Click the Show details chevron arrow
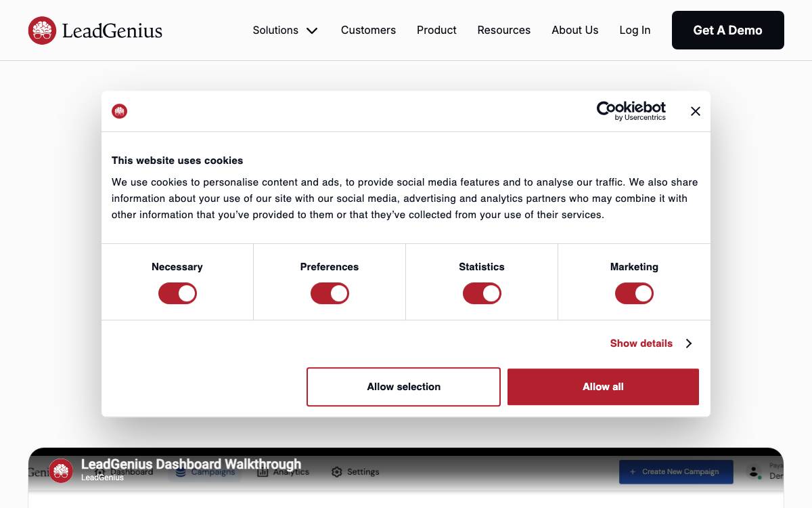 pyautogui.click(x=688, y=343)
